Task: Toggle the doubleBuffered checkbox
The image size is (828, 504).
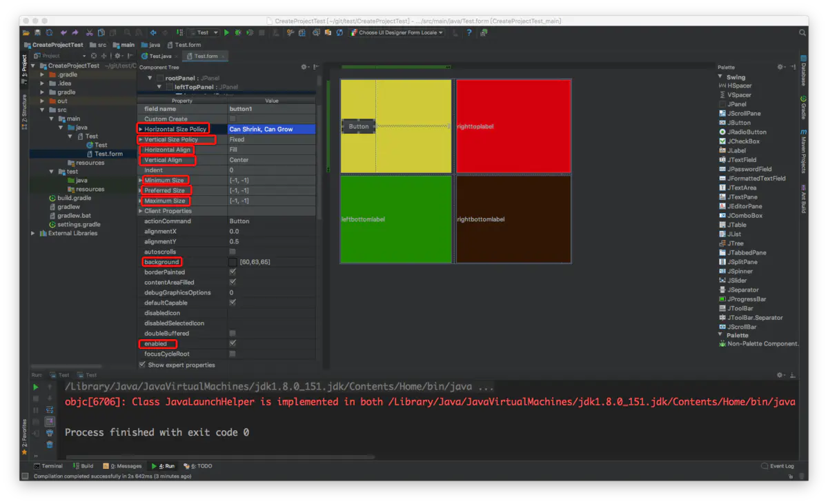Action: (x=233, y=333)
